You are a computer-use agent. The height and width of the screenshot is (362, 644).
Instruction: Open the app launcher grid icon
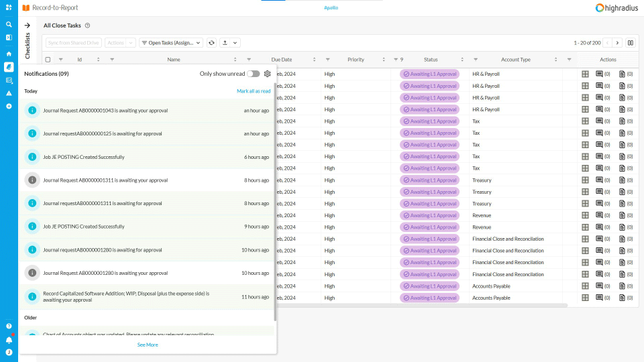click(9, 7)
